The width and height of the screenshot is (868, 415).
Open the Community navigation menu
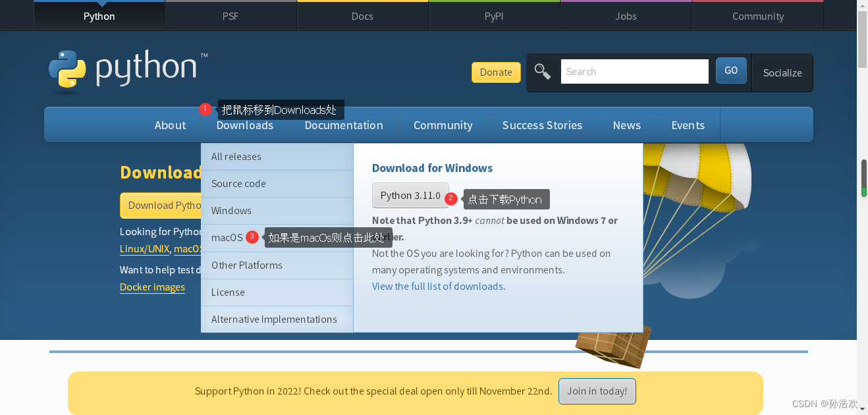click(443, 124)
